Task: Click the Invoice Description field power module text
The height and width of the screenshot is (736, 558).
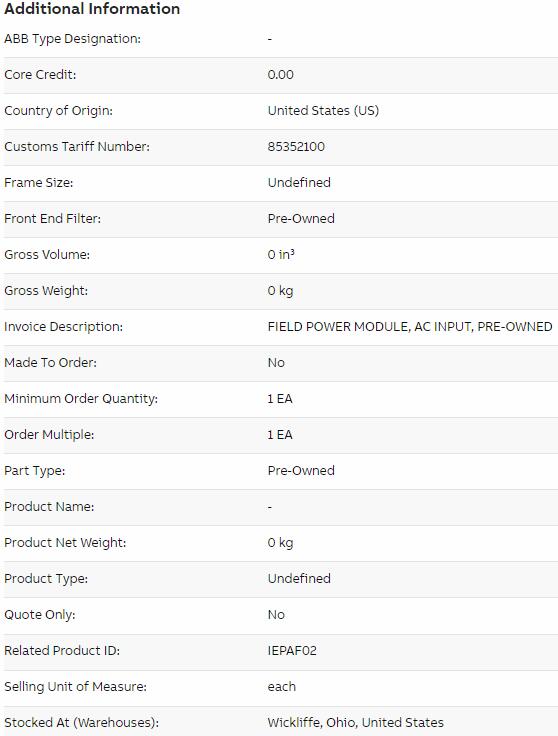Action: pyautogui.click(x=410, y=327)
